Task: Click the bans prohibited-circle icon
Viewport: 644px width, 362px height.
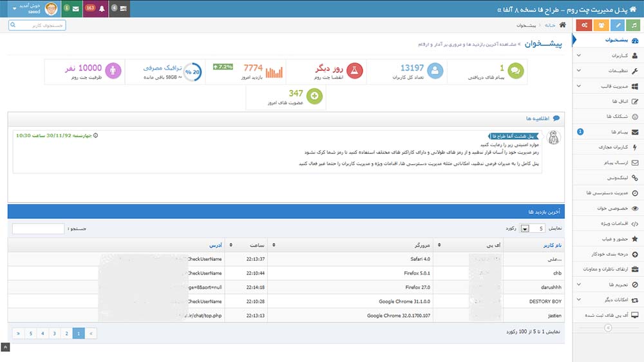Action: pos(635,284)
